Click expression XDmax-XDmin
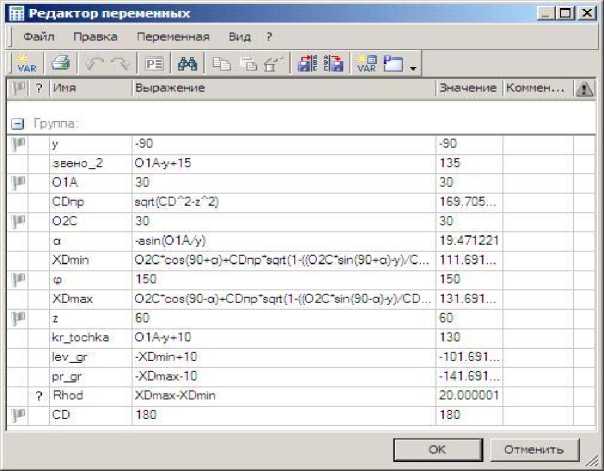Viewport: 604px width, 471px height. click(175, 395)
